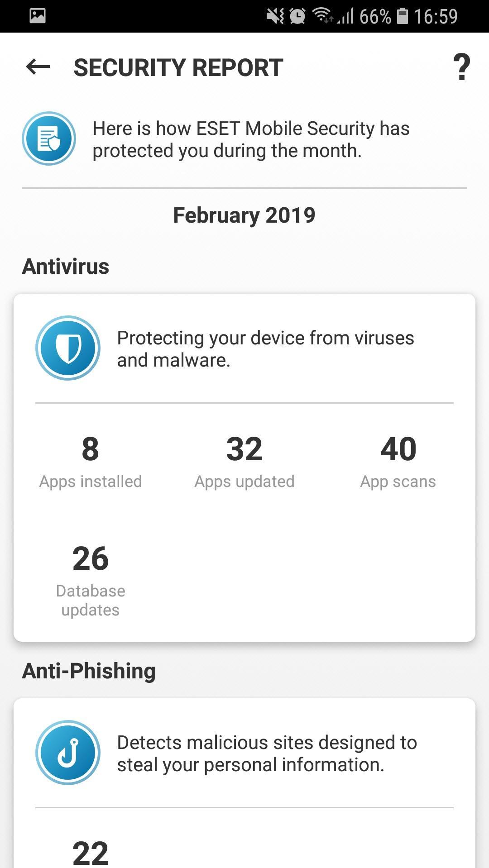Tap the security report document icon

[49, 138]
